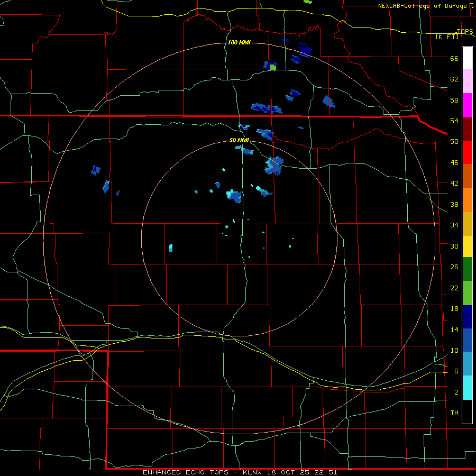Select the scale label "58"
The image size is (476, 476).
[454, 100]
